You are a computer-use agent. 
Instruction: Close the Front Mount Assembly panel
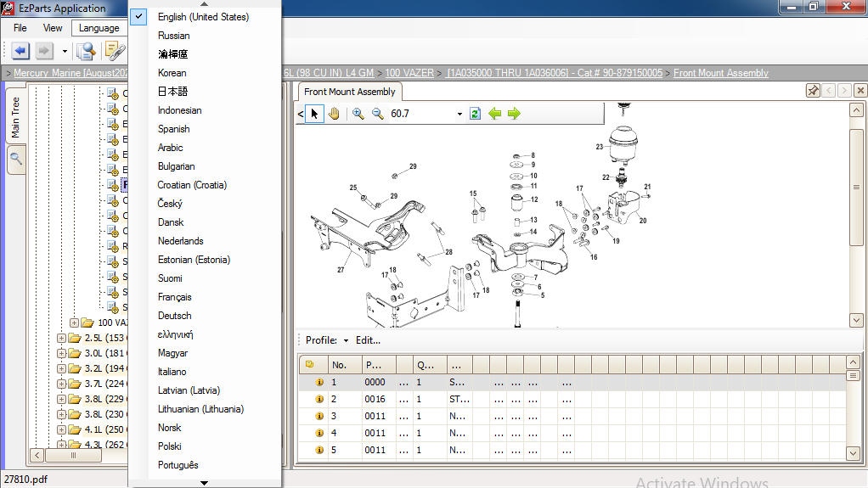tap(860, 90)
